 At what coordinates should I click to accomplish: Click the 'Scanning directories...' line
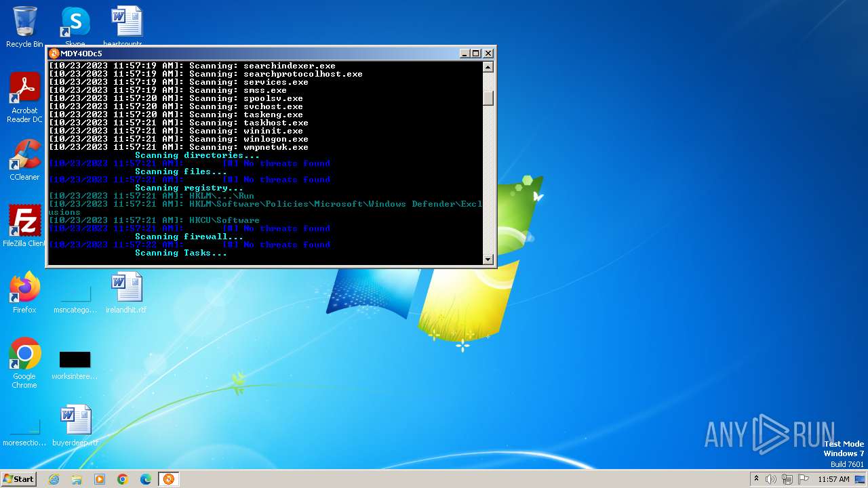point(197,155)
